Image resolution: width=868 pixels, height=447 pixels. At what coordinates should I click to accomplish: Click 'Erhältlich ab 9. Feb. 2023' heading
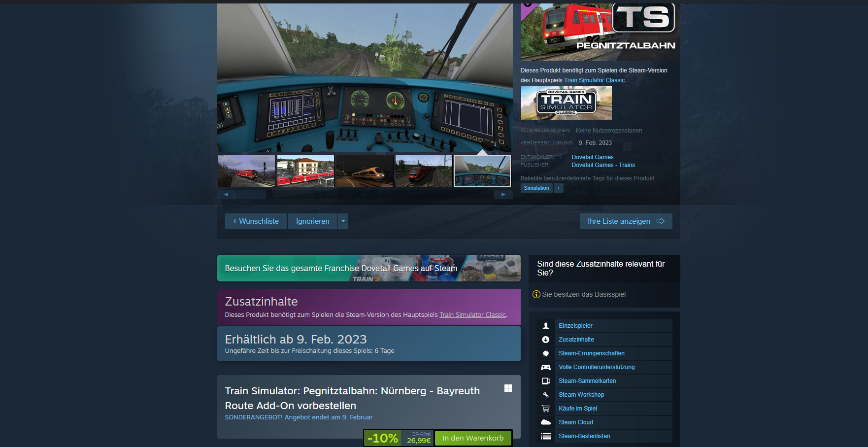[296, 339]
